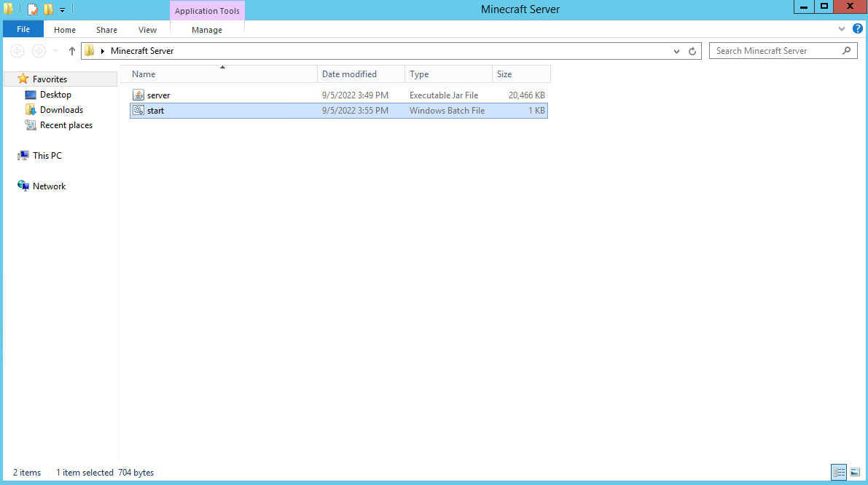Switch to Details view icon in status bar
Image resolution: width=868 pixels, height=485 pixels.
[x=840, y=473]
